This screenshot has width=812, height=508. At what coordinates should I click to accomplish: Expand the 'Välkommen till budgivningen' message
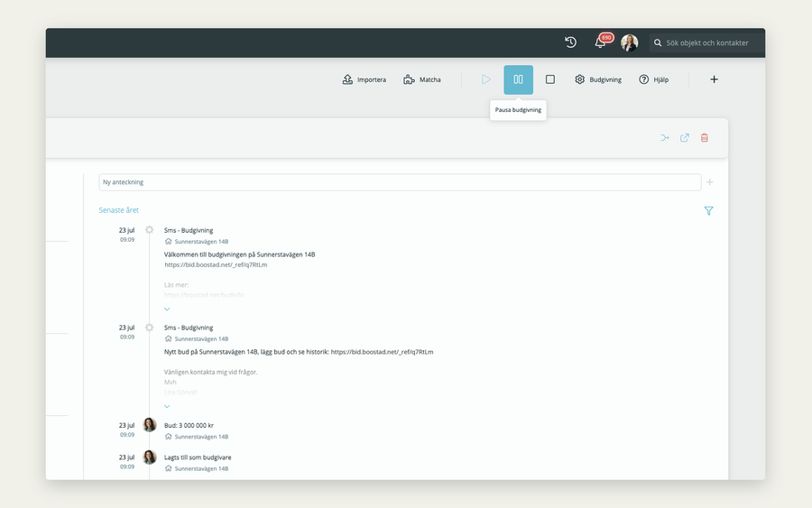tap(167, 309)
